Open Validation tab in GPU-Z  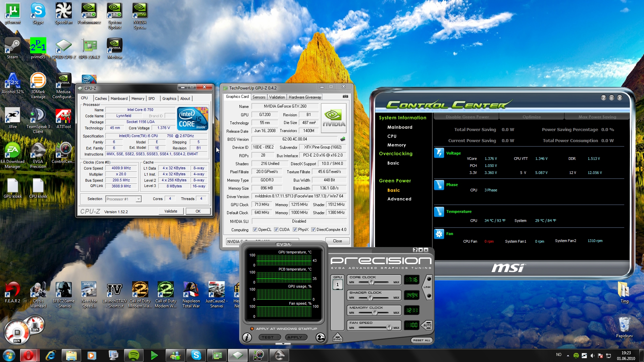[277, 97]
